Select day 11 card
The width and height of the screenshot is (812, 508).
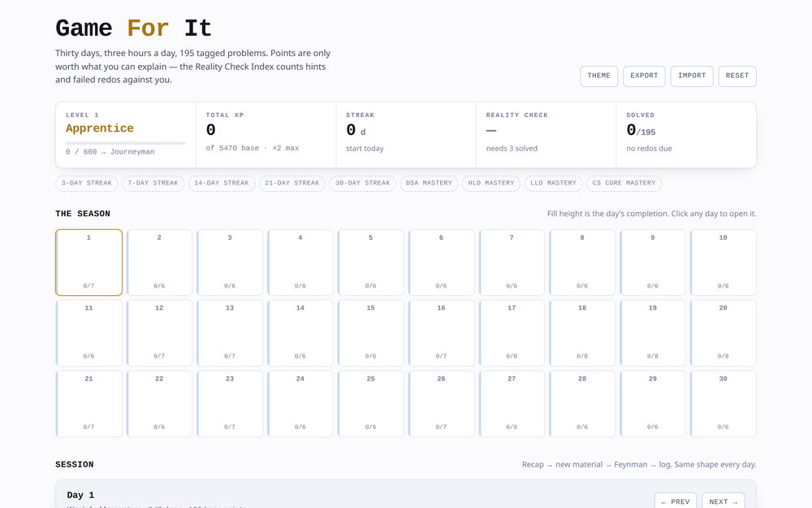(x=89, y=332)
